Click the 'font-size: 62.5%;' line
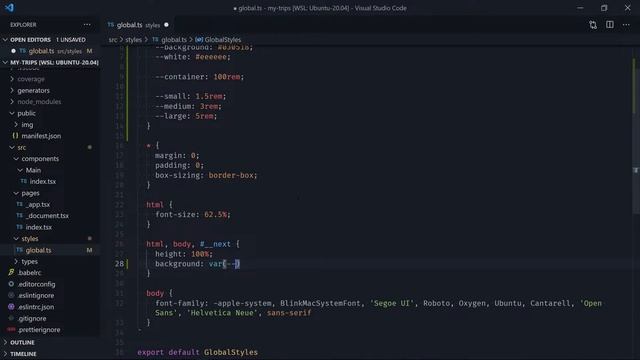The image size is (640, 360). (193, 214)
